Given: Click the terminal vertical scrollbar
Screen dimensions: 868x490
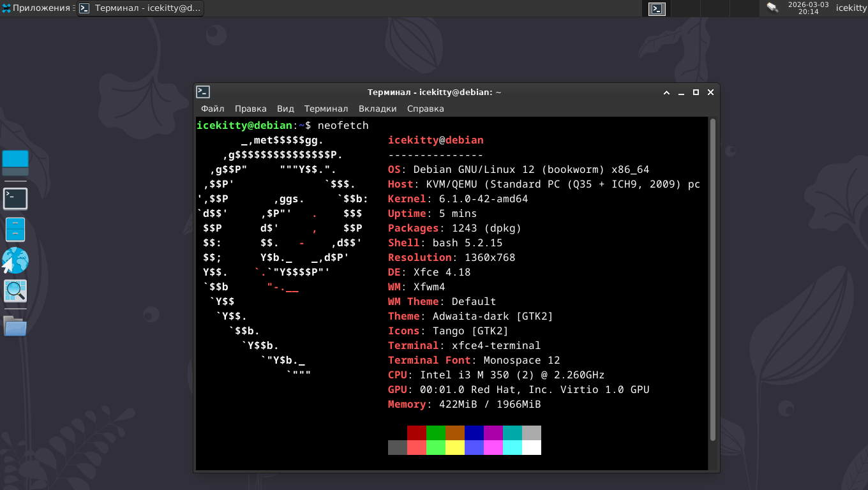Looking at the screenshot, I should click(x=713, y=281).
